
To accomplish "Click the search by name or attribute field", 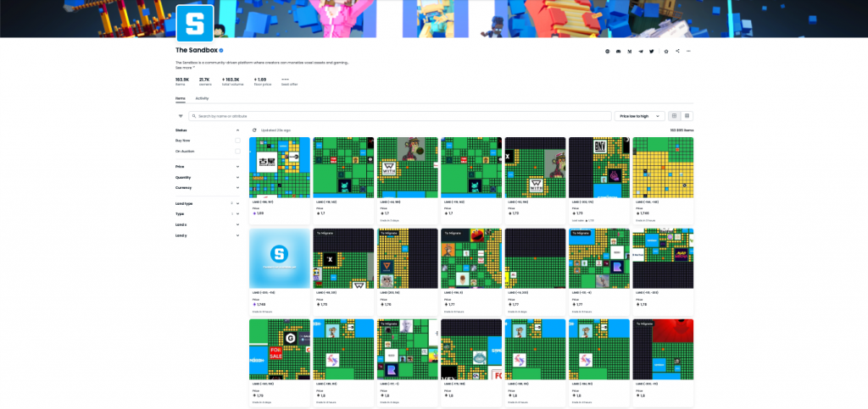I will click(x=400, y=116).
